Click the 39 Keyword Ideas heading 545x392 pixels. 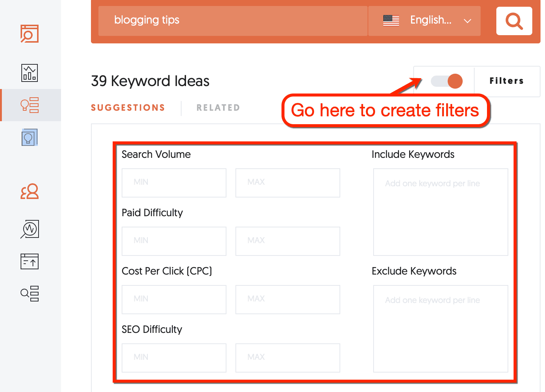150,81
